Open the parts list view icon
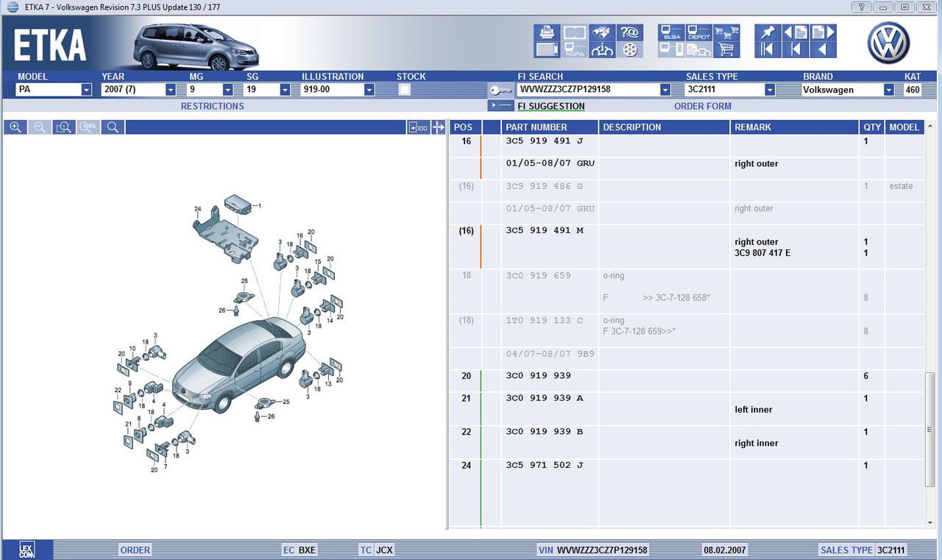The height and width of the screenshot is (560, 942). pos(547,50)
